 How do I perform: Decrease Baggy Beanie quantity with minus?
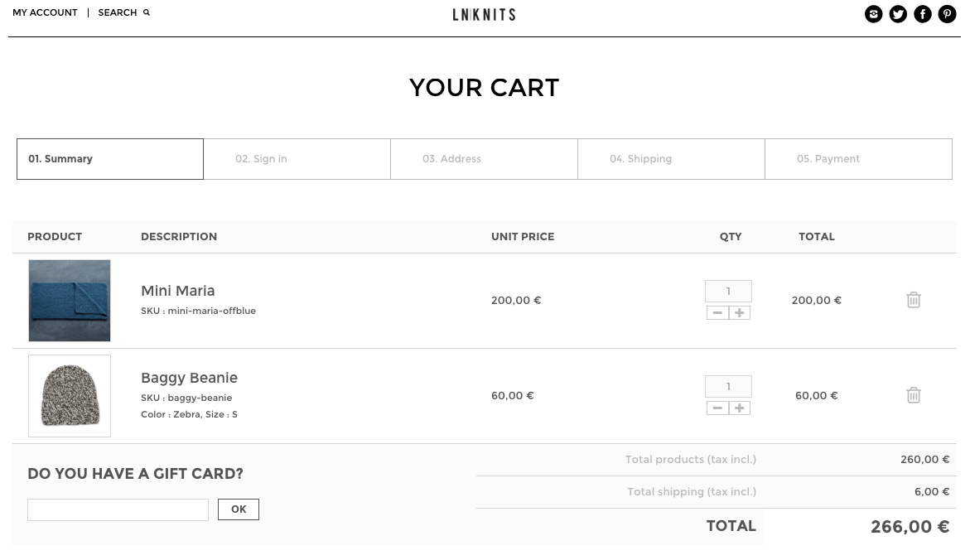pyautogui.click(x=717, y=408)
